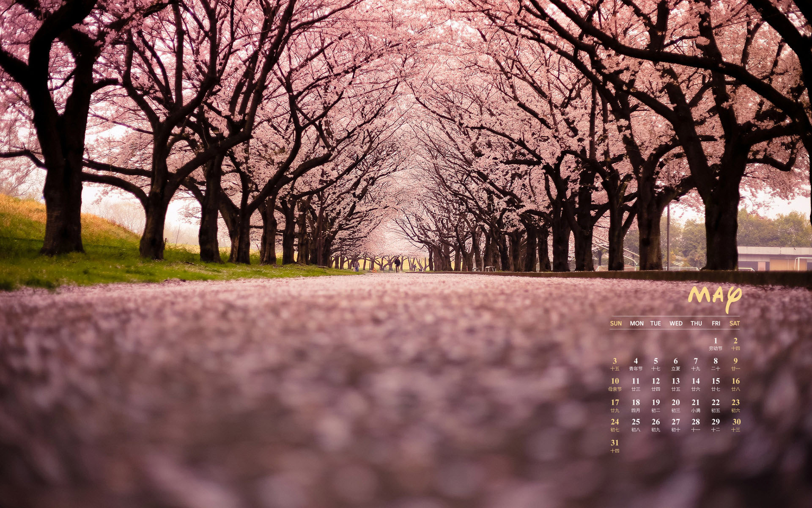The width and height of the screenshot is (812, 508).
Task: Select date 2 on the calendar
Action: tap(735, 343)
